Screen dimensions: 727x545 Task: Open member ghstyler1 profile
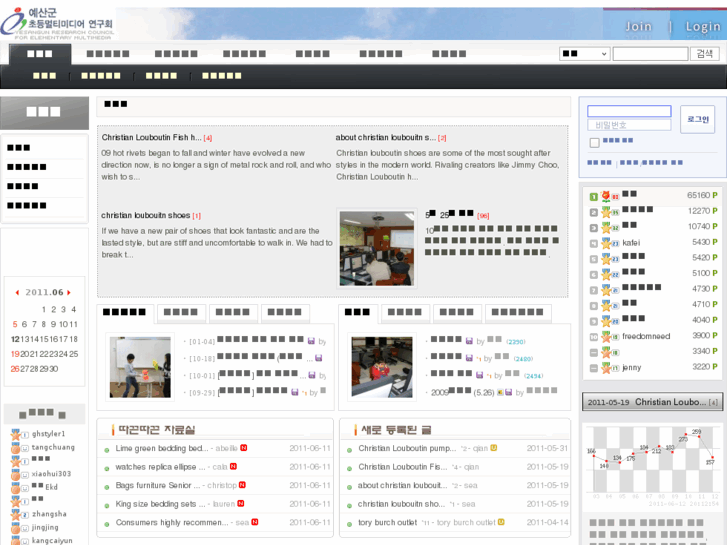(x=48, y=434)
